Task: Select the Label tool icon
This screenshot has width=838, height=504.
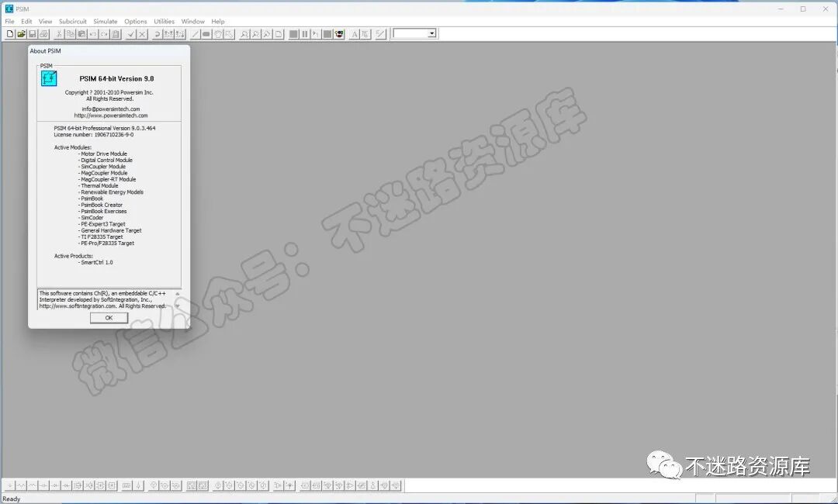Action: point(206,33)
